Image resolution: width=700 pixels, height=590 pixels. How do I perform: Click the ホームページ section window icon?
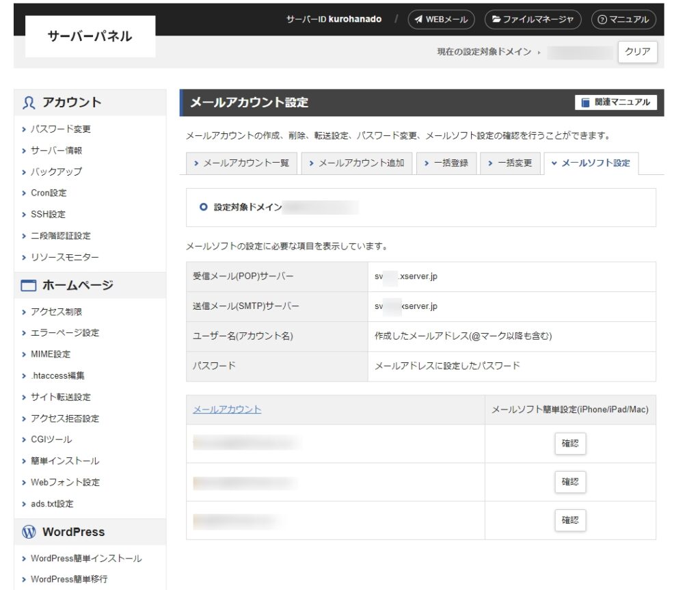(29, 286)
